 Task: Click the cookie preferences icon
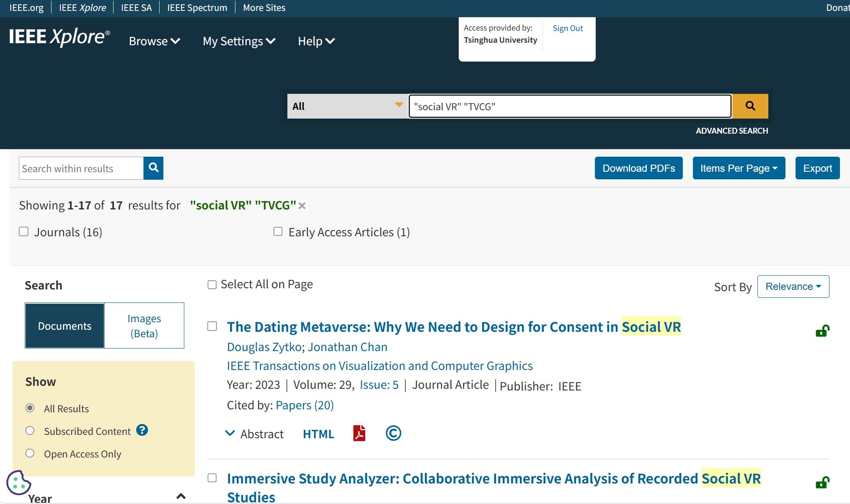click(18, 483)
